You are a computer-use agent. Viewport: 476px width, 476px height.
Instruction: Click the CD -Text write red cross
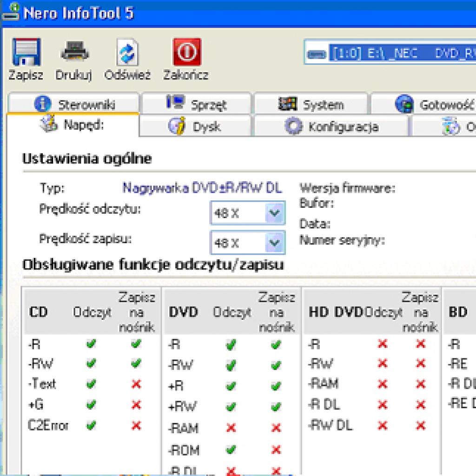(x=136, y=384)
